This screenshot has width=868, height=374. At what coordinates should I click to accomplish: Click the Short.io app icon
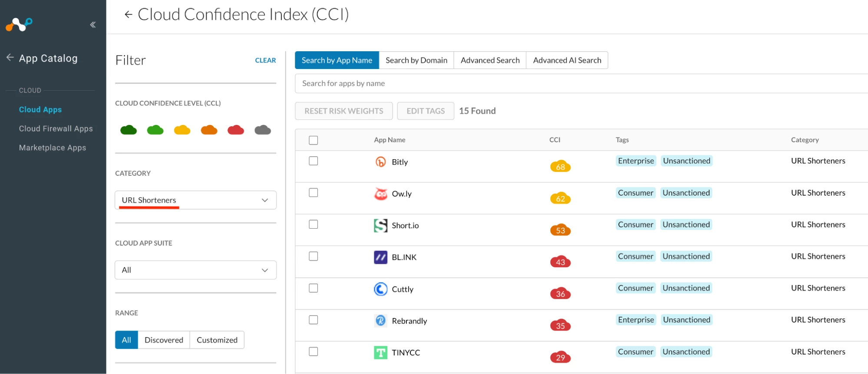point(380,225)
